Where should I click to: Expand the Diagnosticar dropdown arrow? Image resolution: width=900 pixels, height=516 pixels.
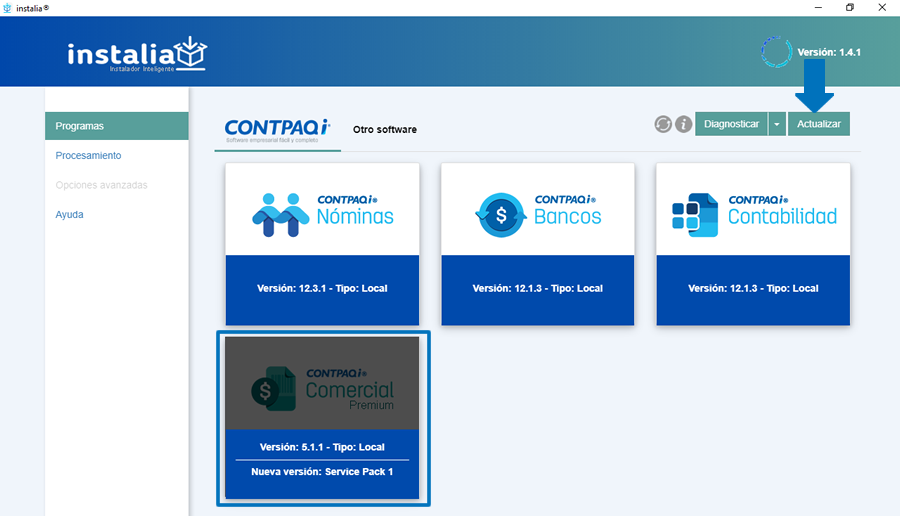click(777, 124)
